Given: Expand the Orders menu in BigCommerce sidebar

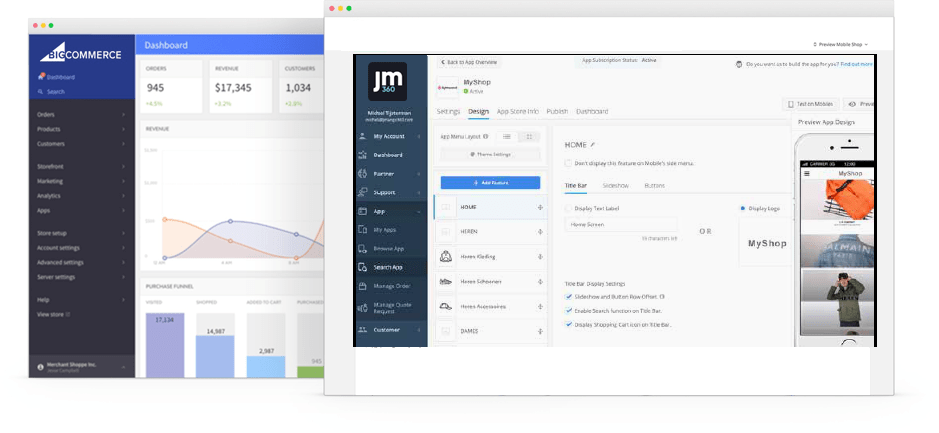Looking at the screenshot, I should coord(123,114).
